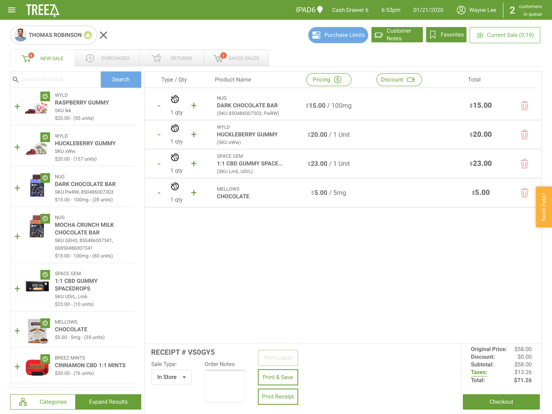The width and height of the screenshot is (552, 414).
Task: Switch to New Sale tab
Action: point(43,58)
